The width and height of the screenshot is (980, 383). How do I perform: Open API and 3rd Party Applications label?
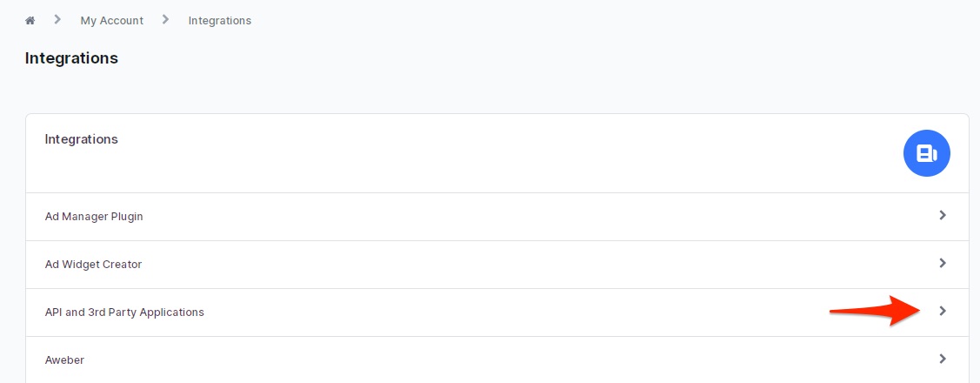124,312
